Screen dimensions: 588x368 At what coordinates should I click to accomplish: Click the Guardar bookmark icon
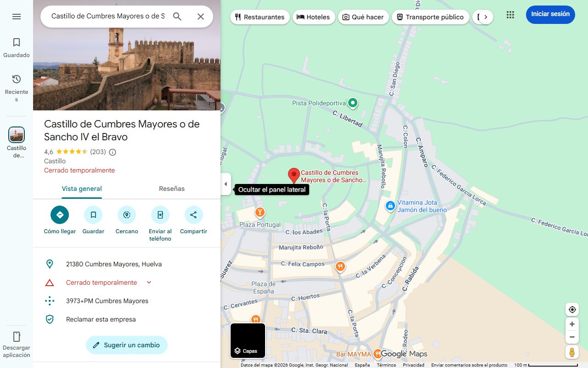click(x=93, y=215)
